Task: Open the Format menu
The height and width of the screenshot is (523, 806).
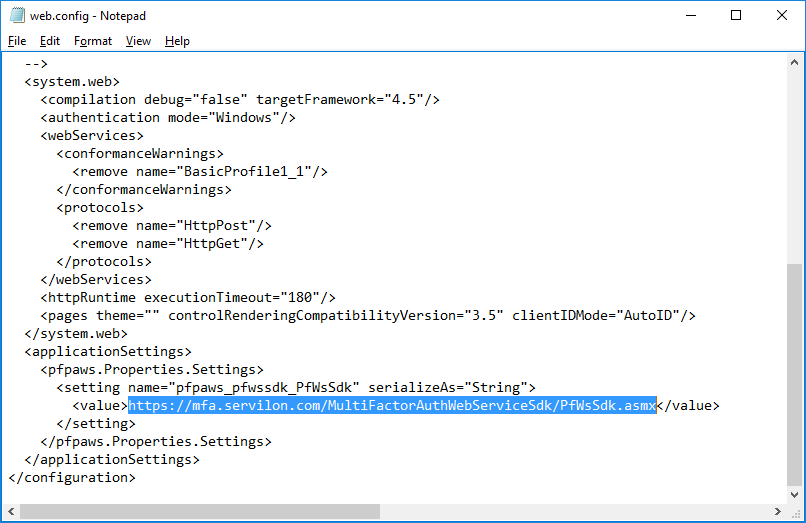Action: [x=93, y=41]
